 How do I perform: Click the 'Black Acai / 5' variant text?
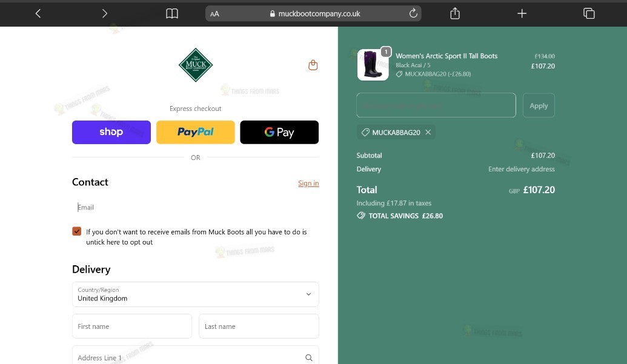(413, 65)
